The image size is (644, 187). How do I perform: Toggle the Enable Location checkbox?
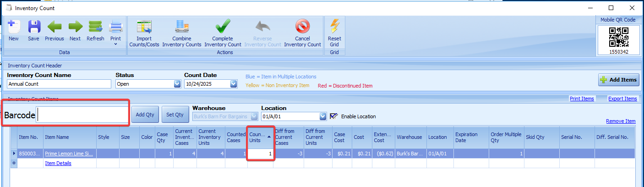(333, 116)
